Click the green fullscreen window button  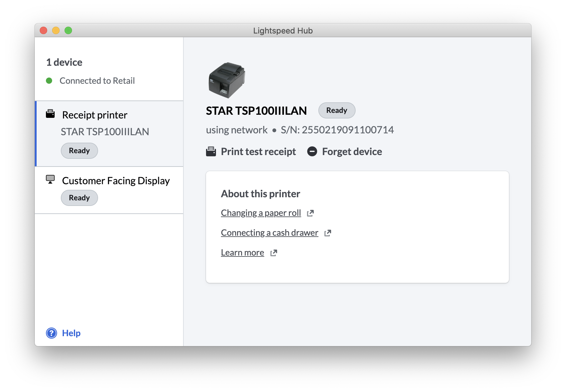coord(68,30)
